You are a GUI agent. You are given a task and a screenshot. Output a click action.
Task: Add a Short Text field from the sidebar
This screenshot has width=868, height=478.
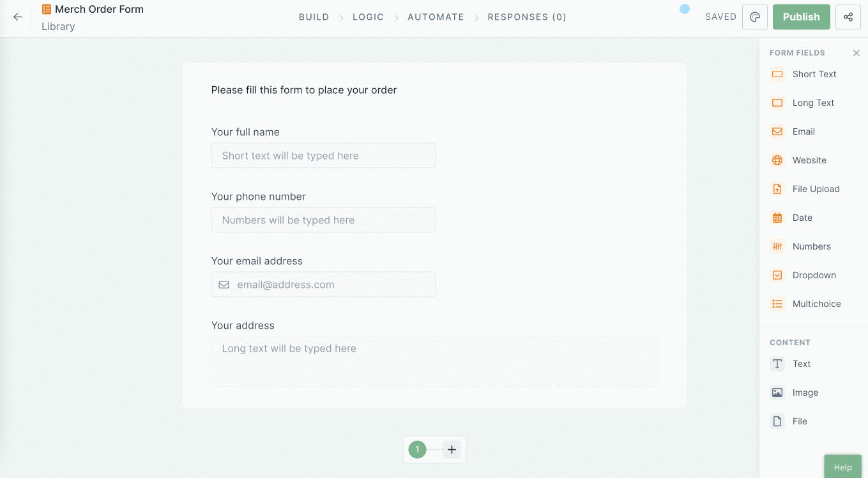[812, 74]
